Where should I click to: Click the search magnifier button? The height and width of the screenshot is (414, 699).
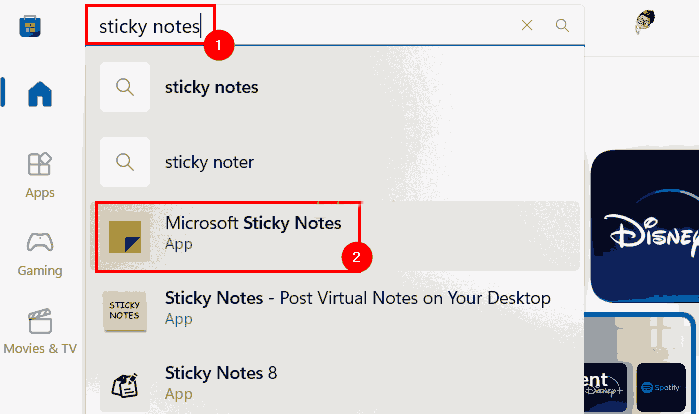(x=562, y=25)
